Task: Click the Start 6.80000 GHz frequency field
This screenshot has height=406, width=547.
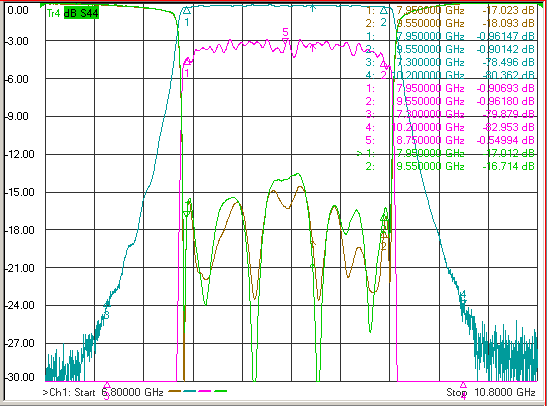Action: 119,392
